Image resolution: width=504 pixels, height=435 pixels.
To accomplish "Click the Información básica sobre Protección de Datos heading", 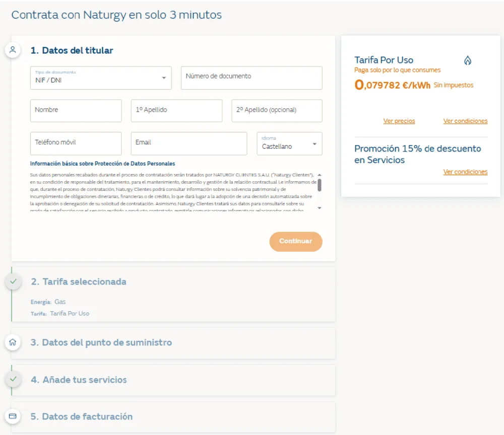I will click(x=102, y=164).
